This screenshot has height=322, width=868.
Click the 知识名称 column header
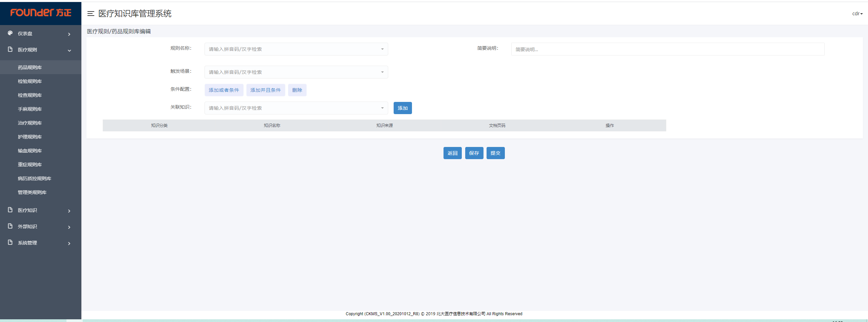[x=272, y=126]
